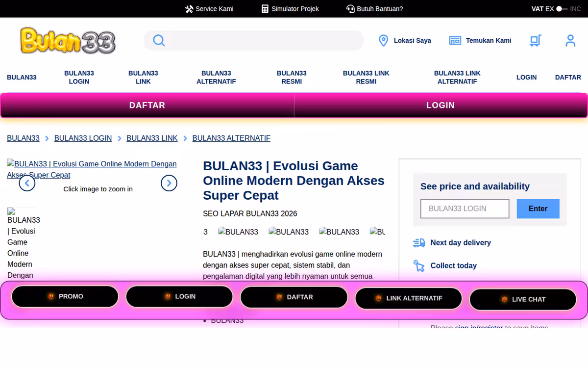Select BULAN33 LINK ALTERNATIF menu item
This screenshot has width=588, height=368.
[457, 78]
